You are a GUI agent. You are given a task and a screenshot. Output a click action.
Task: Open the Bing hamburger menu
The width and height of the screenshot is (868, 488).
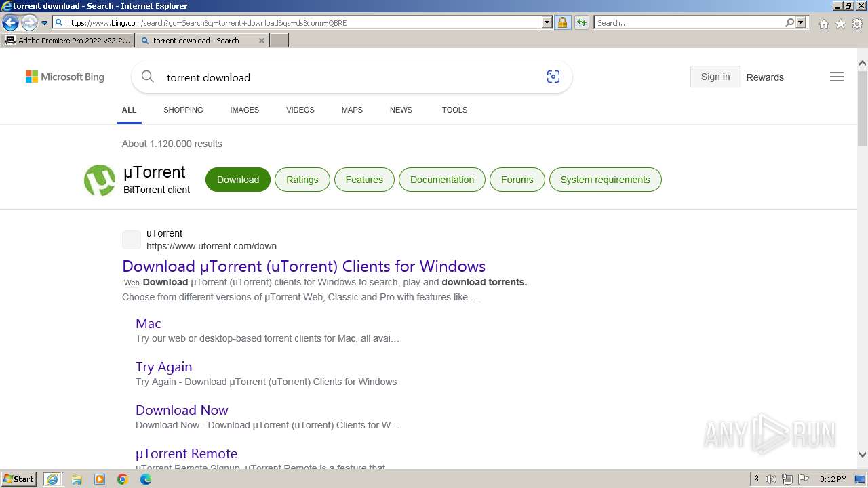click(x=837, y=77)
